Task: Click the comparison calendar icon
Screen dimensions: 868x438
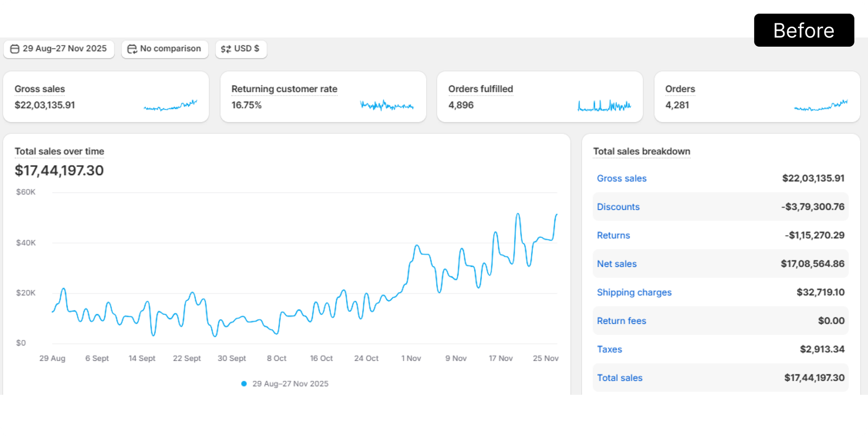Action: click(x=132, y=49)
